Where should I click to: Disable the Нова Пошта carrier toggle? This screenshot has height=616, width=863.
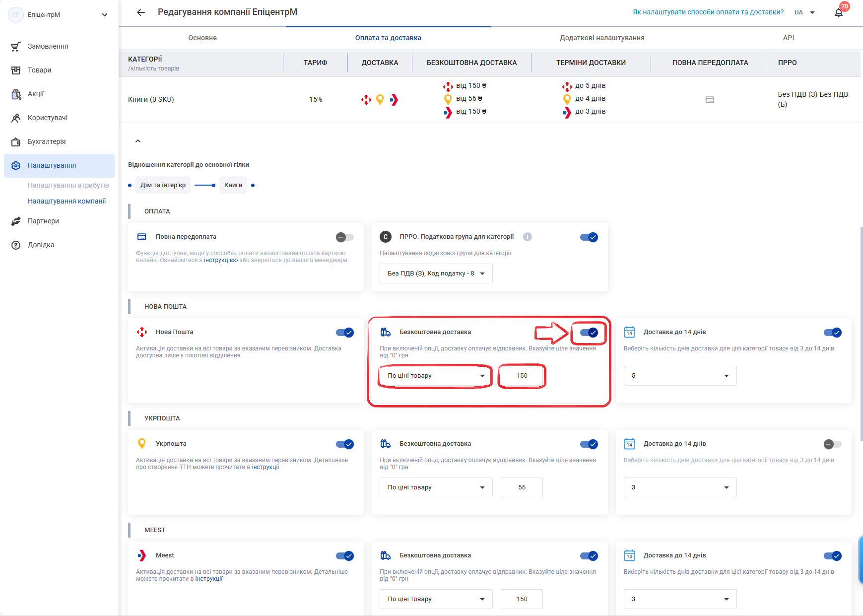pos(345,333)
